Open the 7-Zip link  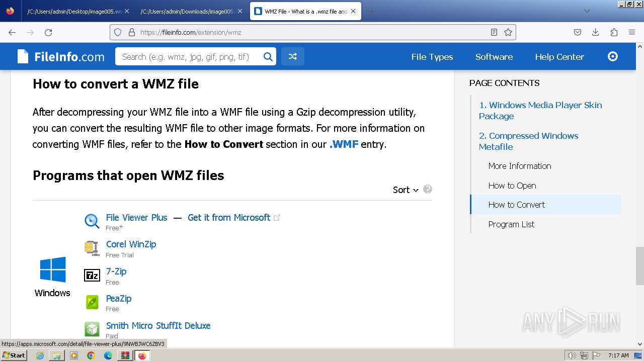(x=116, y=271)
